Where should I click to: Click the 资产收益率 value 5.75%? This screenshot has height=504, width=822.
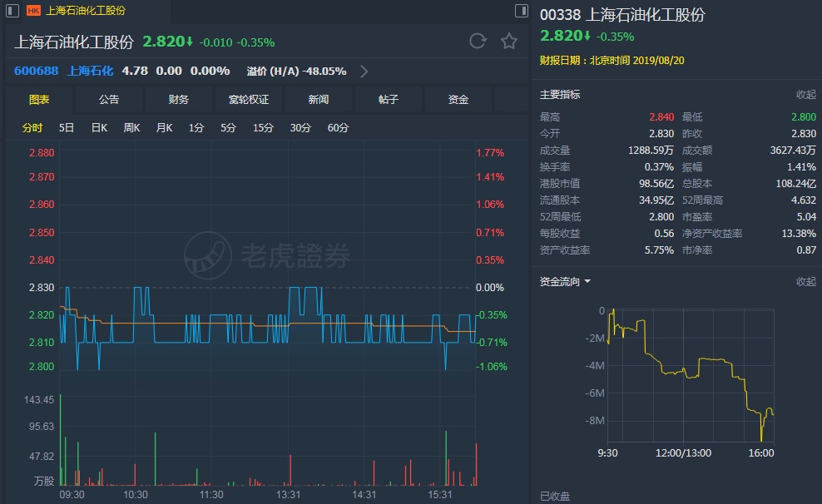659,250
